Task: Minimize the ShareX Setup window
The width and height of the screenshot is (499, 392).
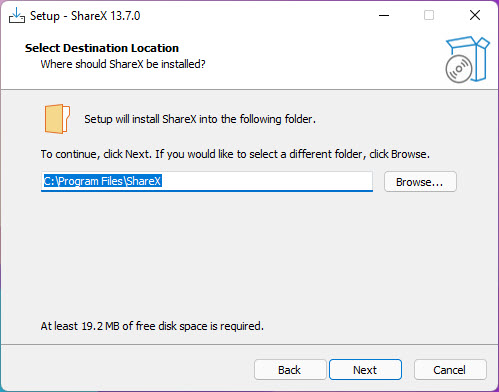Action: [384, 15]
